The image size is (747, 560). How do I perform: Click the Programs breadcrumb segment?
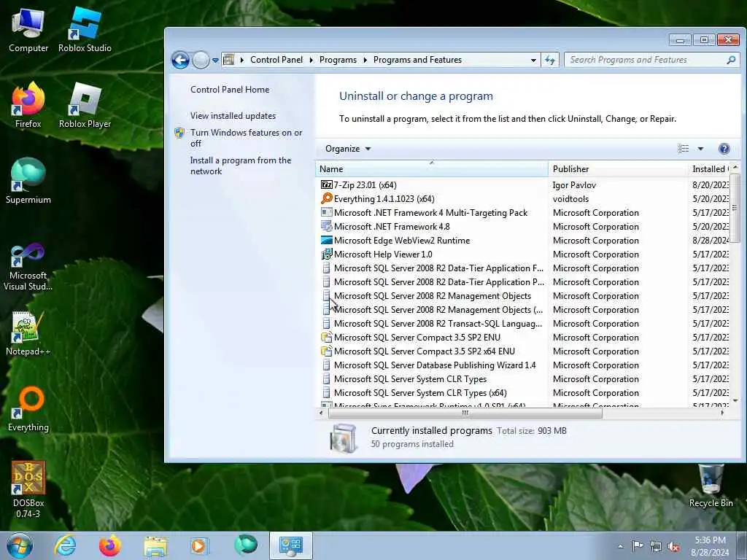click(x=338, y=60)
